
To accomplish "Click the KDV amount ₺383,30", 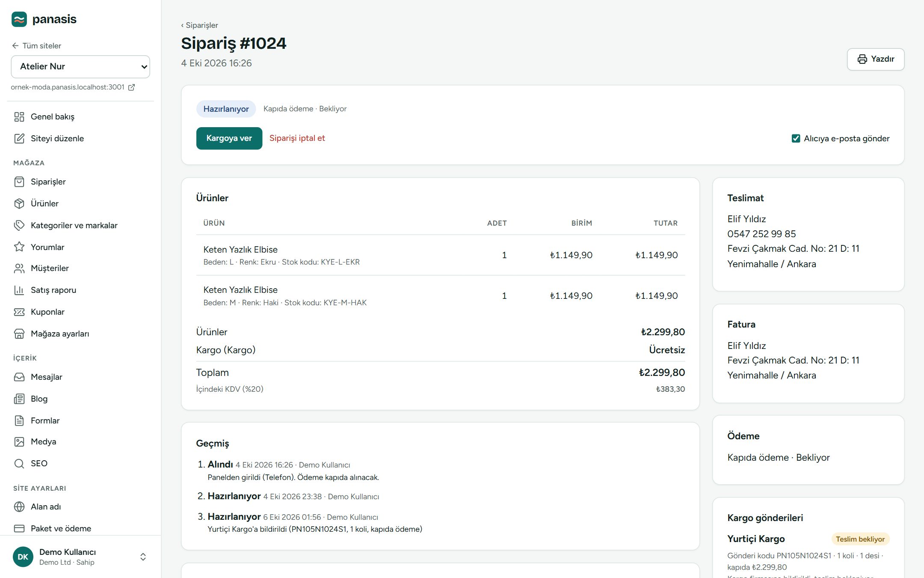I will (x=670, y=389).
